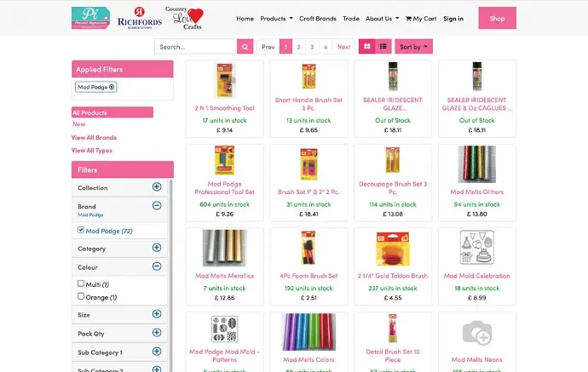Focus the Search input field

coord(196,47)
